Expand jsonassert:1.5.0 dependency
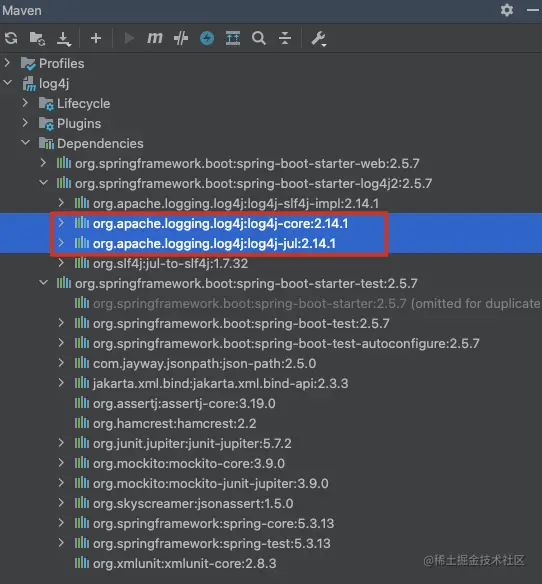Screen dimensions: 542x584 [61, 503]
